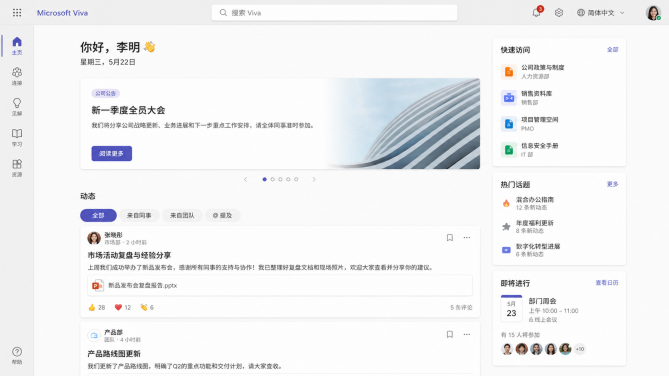Open the Connections (连接) sidebar item
This screenshot has width=669, height=376.
tap(17, 76)
